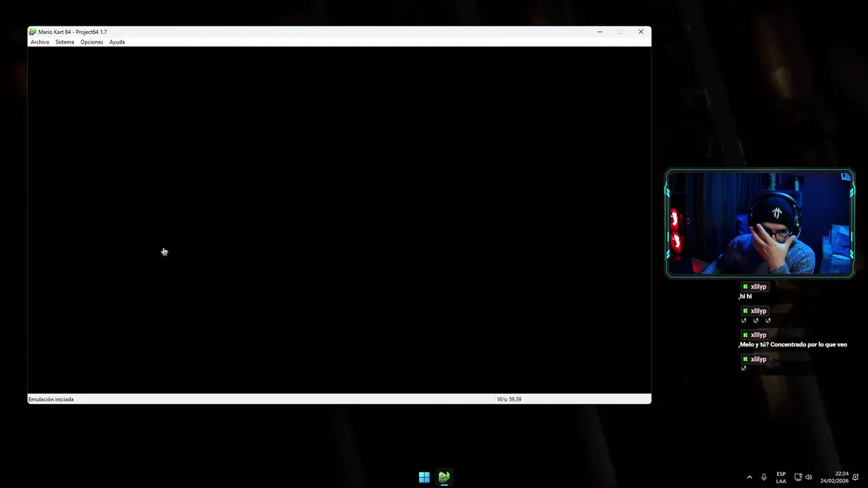Open the Ayuda menu
Image resolution: width=868 pixels, height=488 pixels.
pyautogui.click(x=117, y=42)
